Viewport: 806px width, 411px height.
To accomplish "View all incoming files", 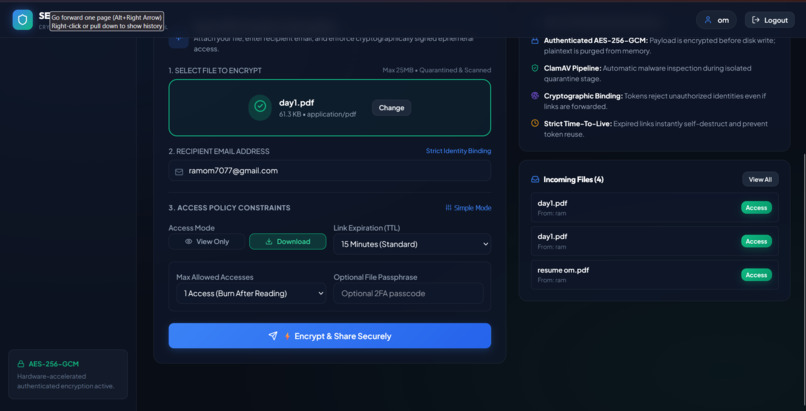I will [x=760, y=179].
